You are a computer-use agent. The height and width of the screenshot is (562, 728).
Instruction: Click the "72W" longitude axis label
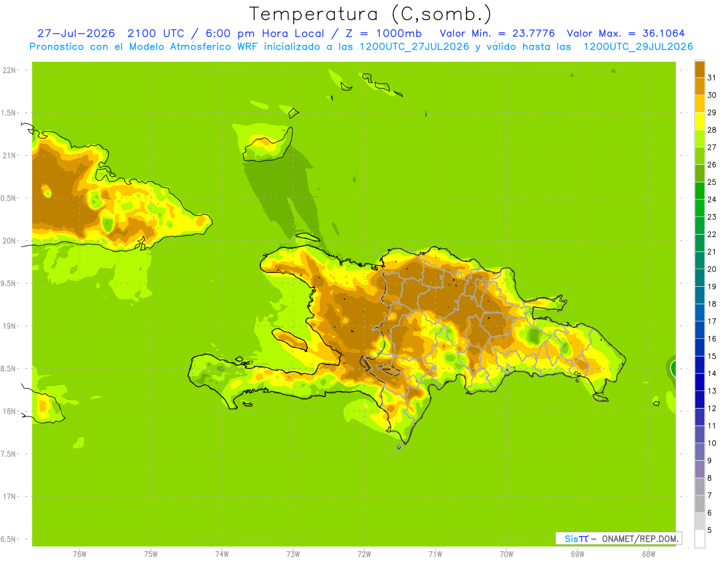coord(364,554)
